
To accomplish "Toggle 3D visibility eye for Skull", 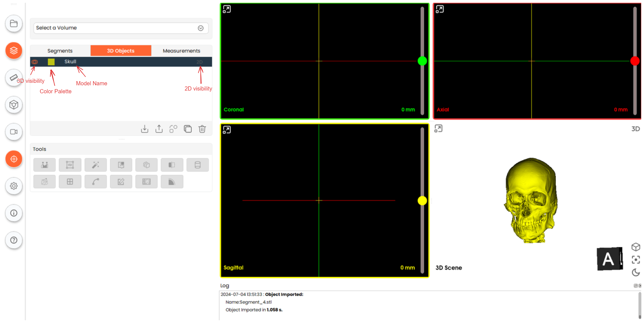I will 35,62.
